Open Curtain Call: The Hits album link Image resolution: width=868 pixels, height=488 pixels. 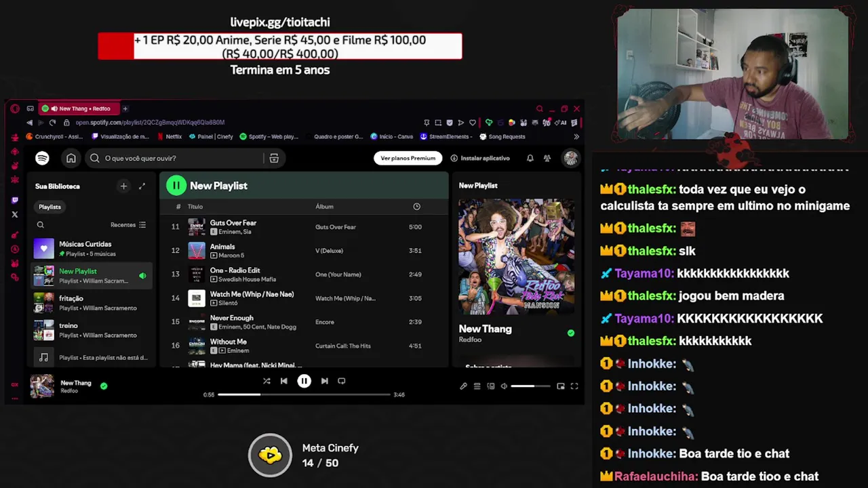(x=343, y=346)
